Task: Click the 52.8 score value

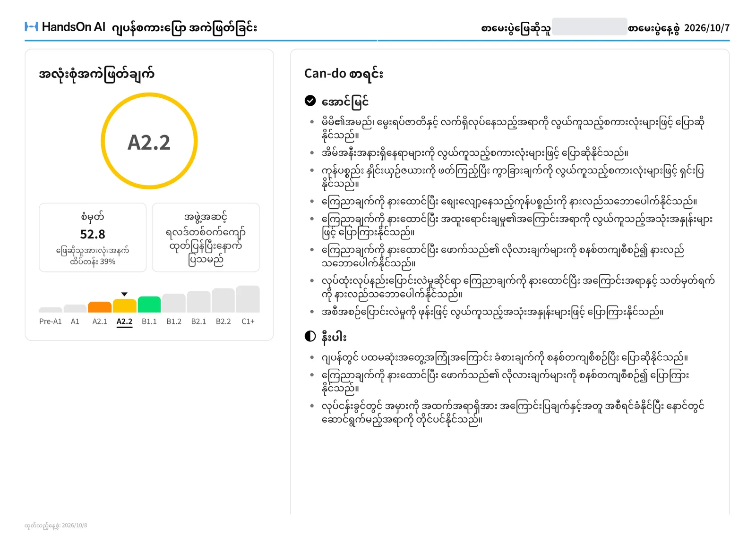Action: [x=93, y=234]
